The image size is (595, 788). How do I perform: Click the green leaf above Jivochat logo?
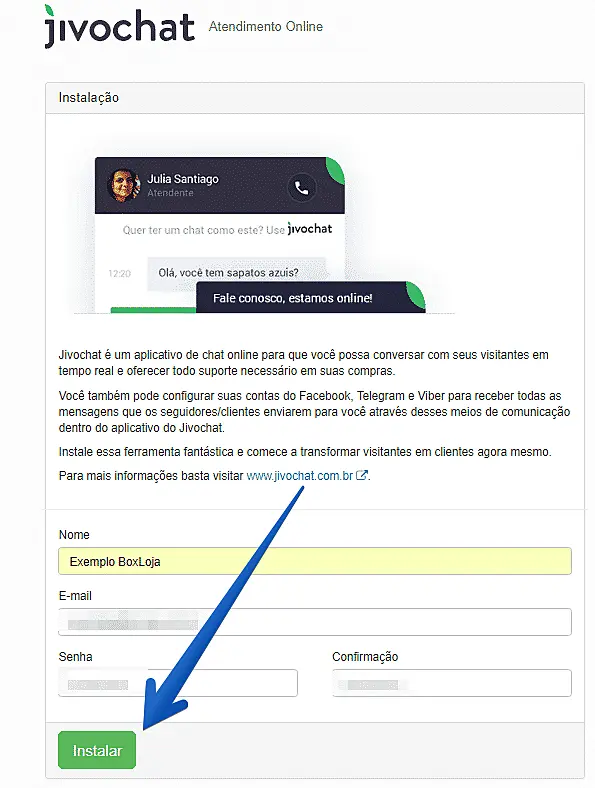(50, 12)
